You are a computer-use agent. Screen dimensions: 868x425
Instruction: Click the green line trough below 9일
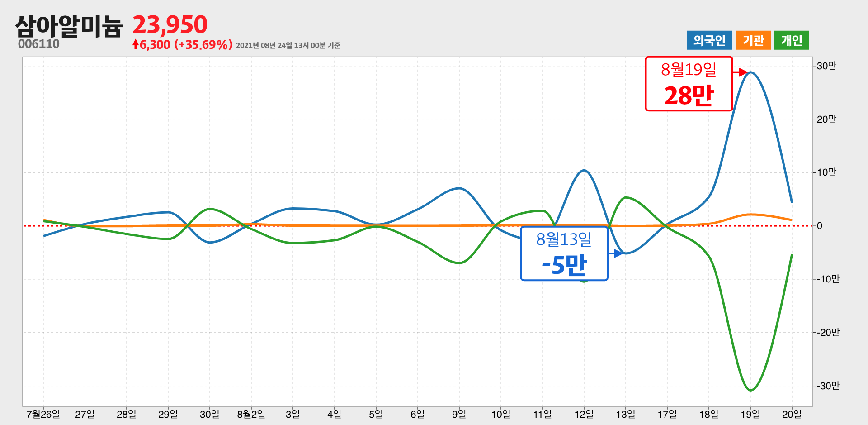point(459,263)
